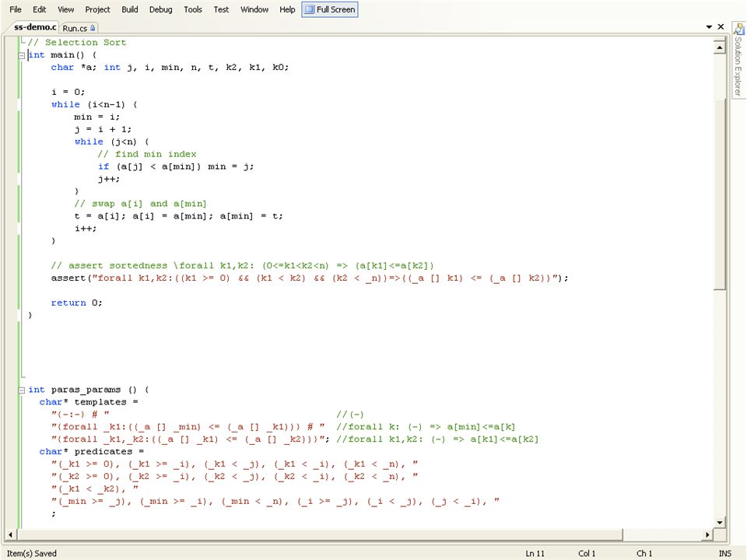Viewport: 747px width, 560px height.
Task: Open the View menu
Action: (65, 9)
